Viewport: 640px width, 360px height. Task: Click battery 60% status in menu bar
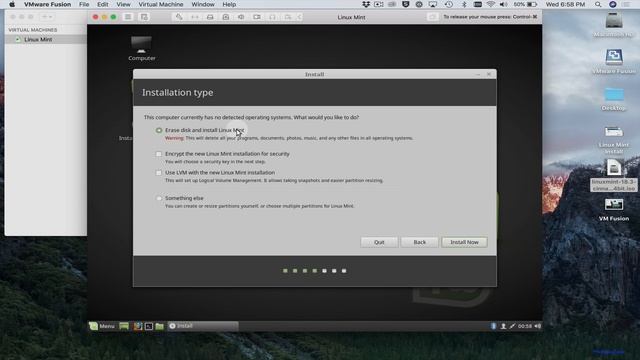(x=525, y=4)
